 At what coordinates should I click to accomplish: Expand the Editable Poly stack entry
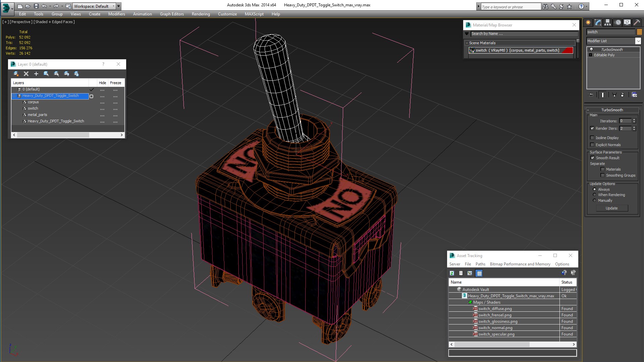(590, 55)
